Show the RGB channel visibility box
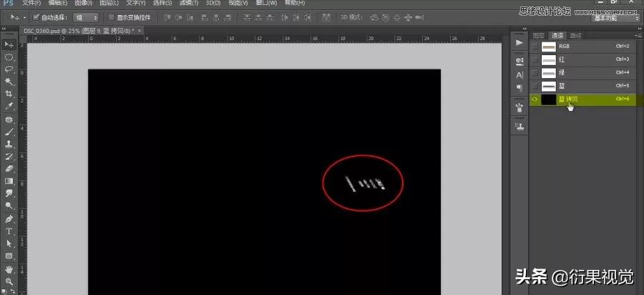 (535, 46)
